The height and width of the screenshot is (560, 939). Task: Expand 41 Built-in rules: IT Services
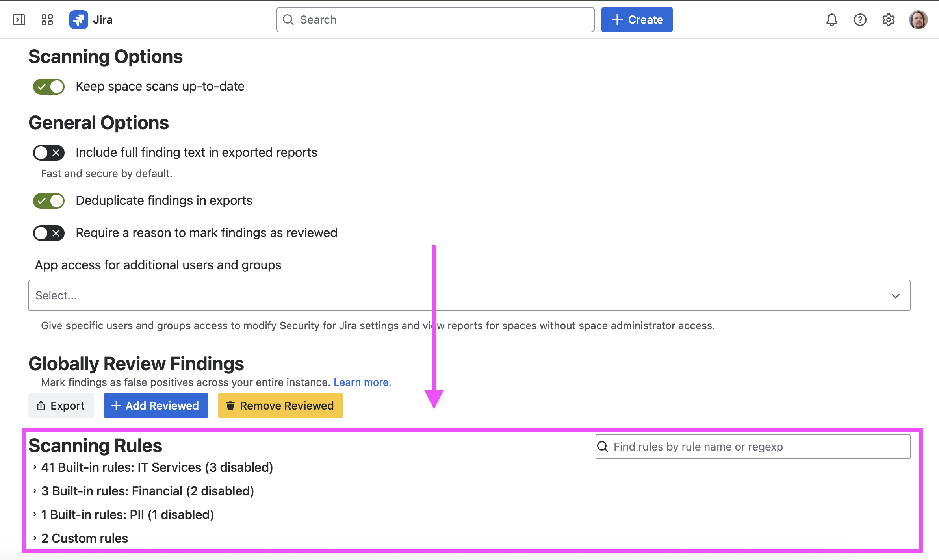pos(157,467)
